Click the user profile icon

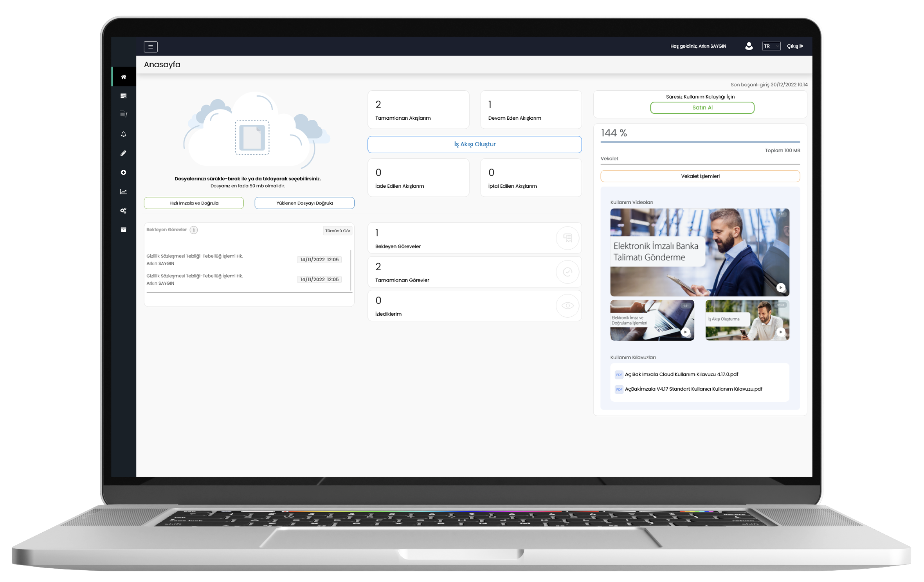748,46
